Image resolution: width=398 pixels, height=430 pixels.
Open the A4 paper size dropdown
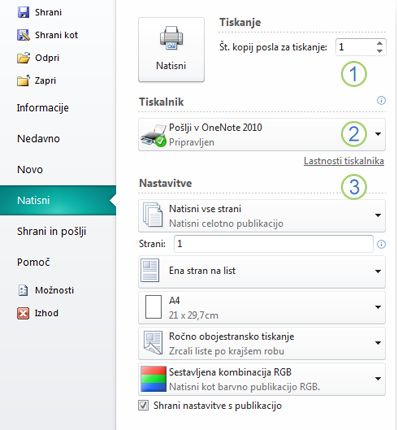(x=378, y=307)
